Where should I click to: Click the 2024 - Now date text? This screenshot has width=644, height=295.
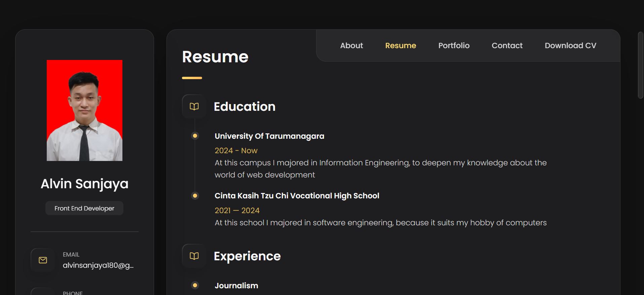point(236,151)
